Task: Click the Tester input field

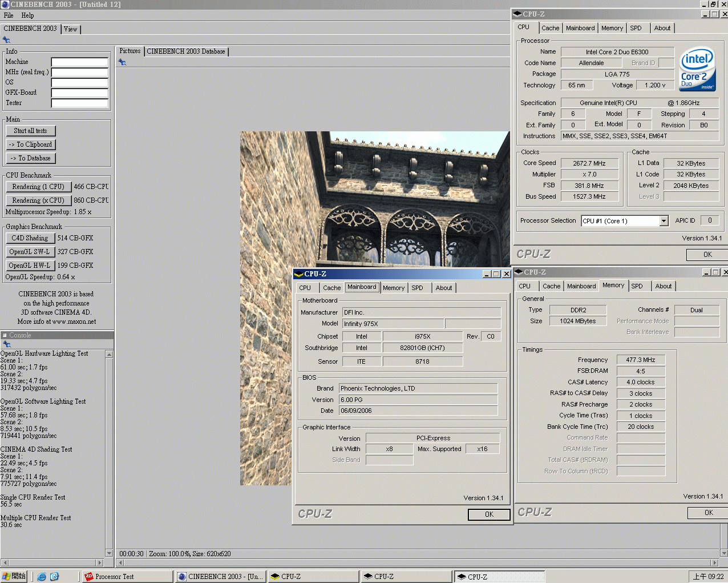Action: 79,103
